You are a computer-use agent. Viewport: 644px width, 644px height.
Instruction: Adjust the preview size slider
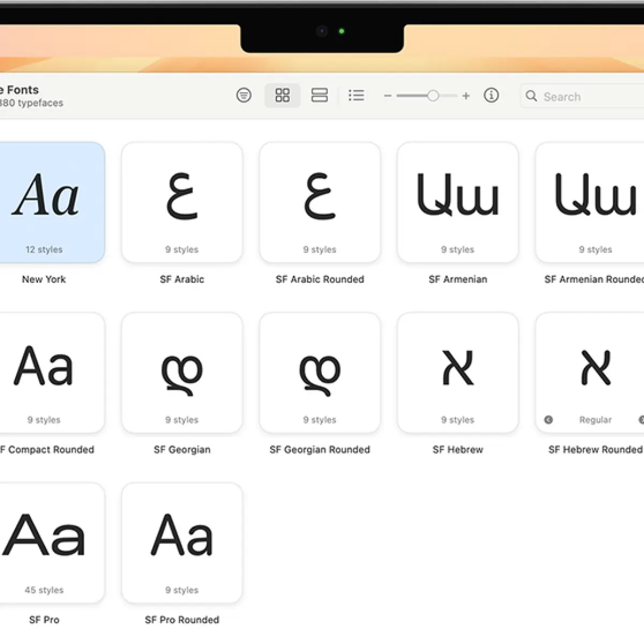[427, 96]
